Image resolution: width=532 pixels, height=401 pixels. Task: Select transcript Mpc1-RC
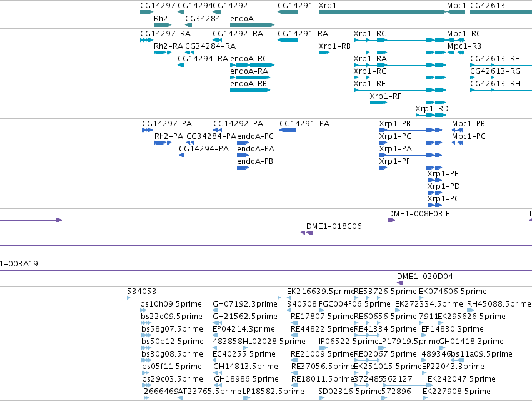pos(464,34)
